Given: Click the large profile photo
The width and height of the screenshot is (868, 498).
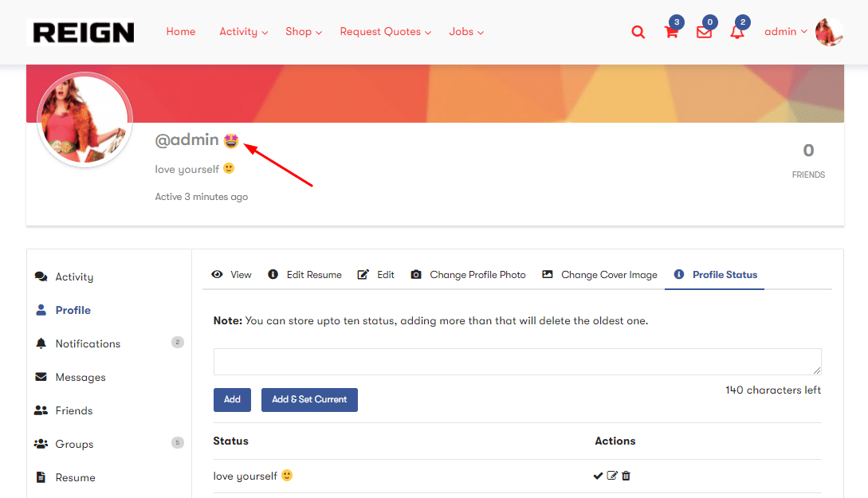Looking at the screenshot, I should coord(84,120).
